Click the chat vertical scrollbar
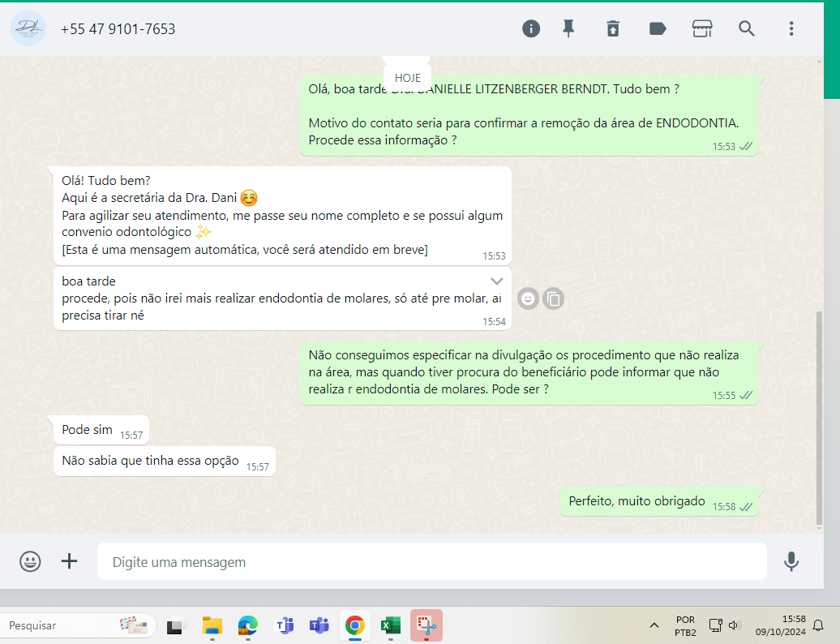 coord(819,418)
